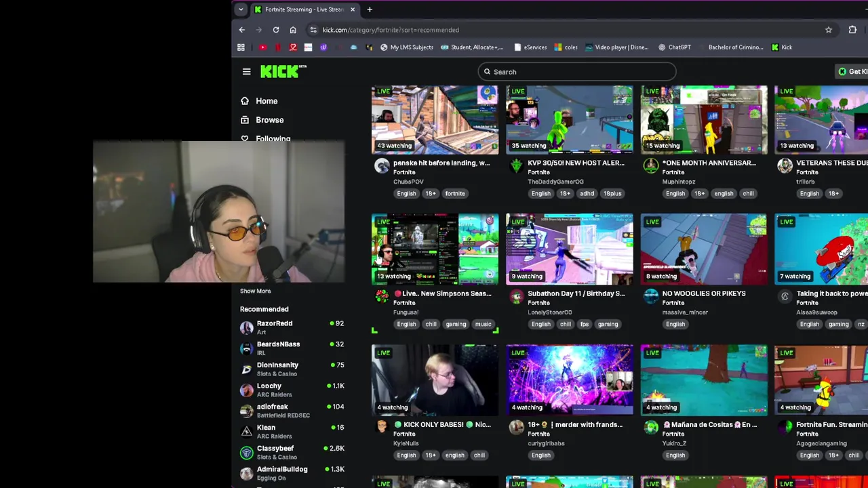Open the apps grid icon in the bookmarks bar
Screen dimensions: 868x488
coord(241,47)
